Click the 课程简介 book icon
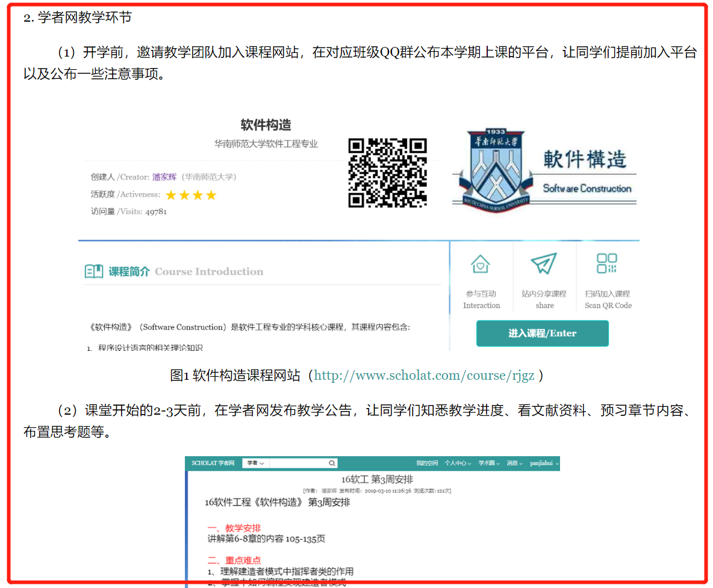Screen dimensions: 713x588 pos(93,271)
